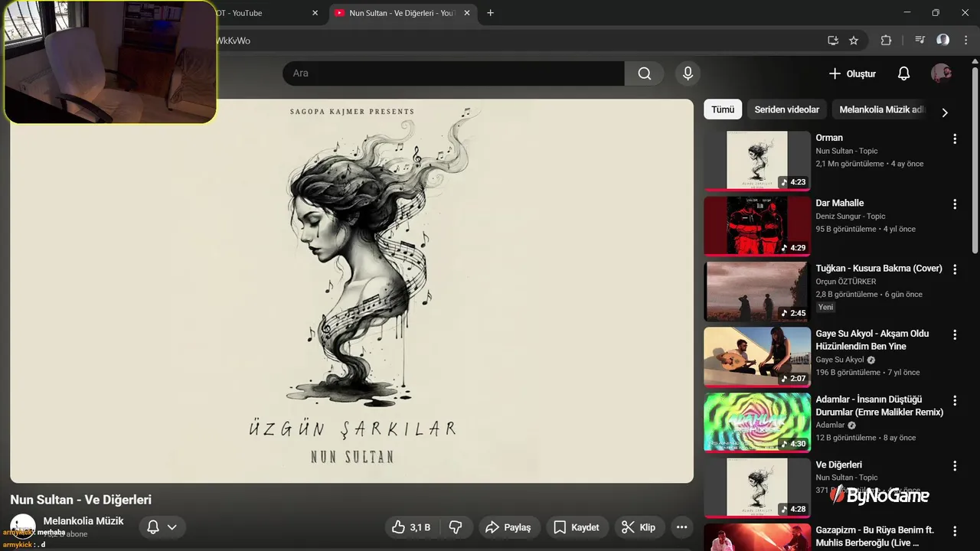The width and height of the screenshot is (980, 551).
Task: Open browser extensions puzzle icon
Action: (x=886, y=41)
